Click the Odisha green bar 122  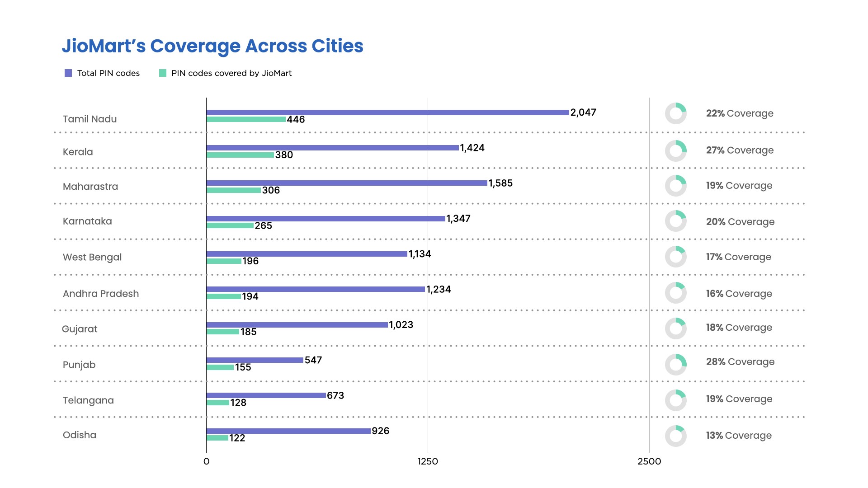(217, 438)
